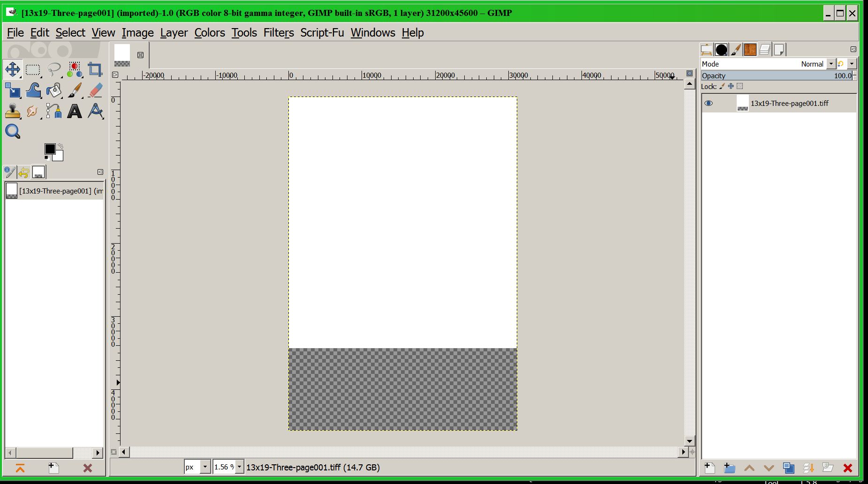Open the Script-Fu menu
Screen dimensions: 868x484
pos(322,32)
